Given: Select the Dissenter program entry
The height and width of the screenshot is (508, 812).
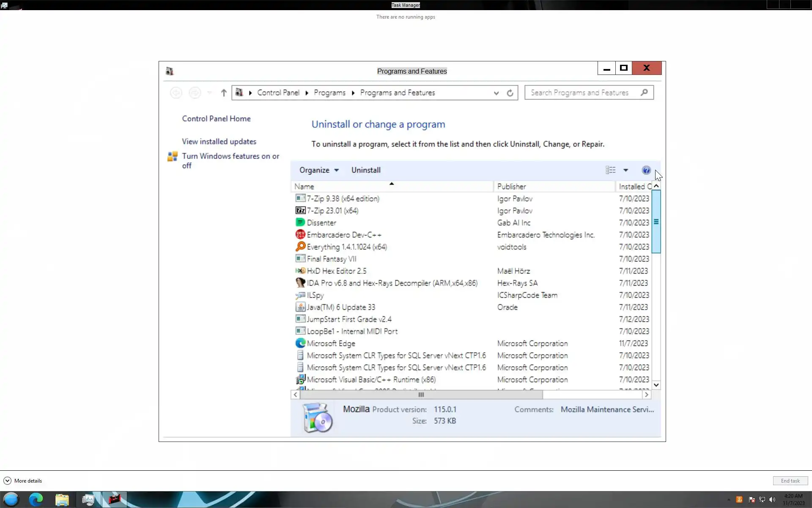Looking at the screenshot, I should coord(321,223).
